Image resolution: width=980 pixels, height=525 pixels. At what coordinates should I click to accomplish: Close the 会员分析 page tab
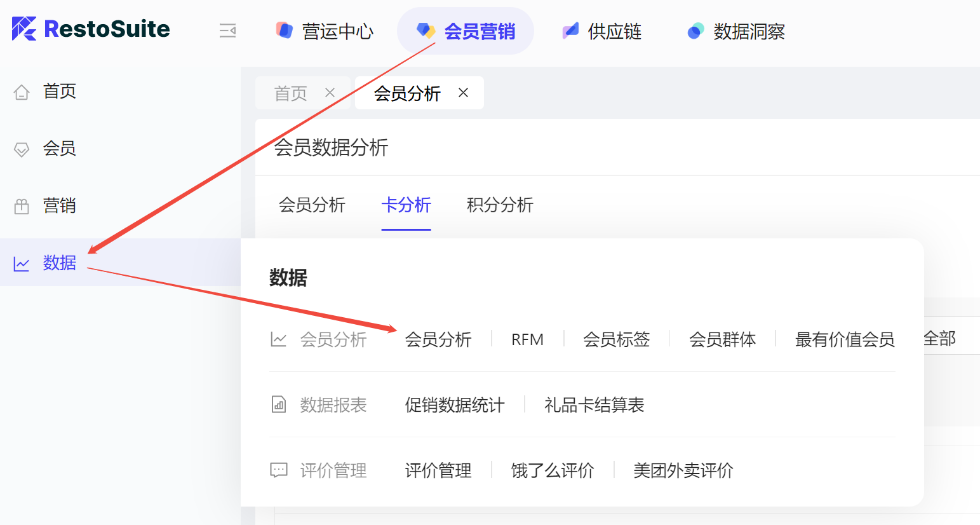pos(463,93)
